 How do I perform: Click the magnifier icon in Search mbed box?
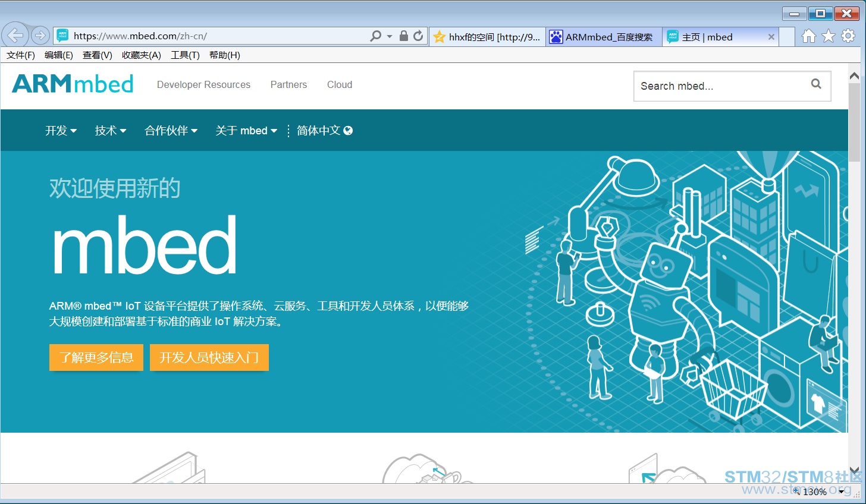point(816,84)
